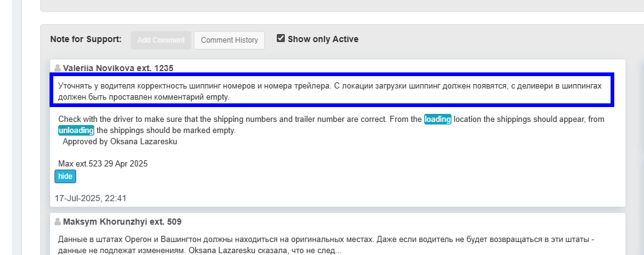644x255 pixels.
Task: Click the 'Note for Support:' label
Action: 85,40
